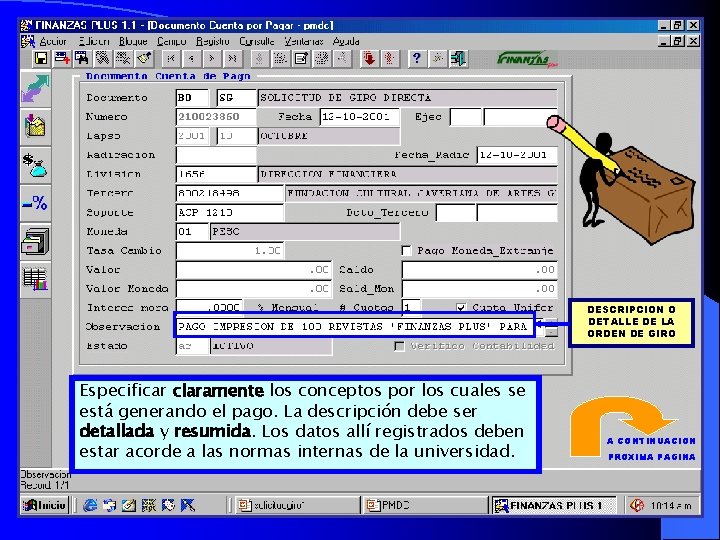Image resolution: width=720 pixels, height=540 pixels.
Task: Click the Valor amount field
Action: point(253,270)
